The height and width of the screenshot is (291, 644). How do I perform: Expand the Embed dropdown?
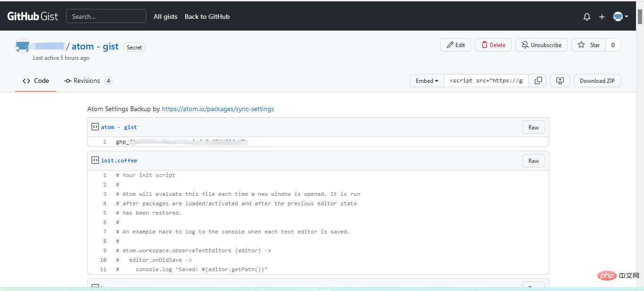427,81
